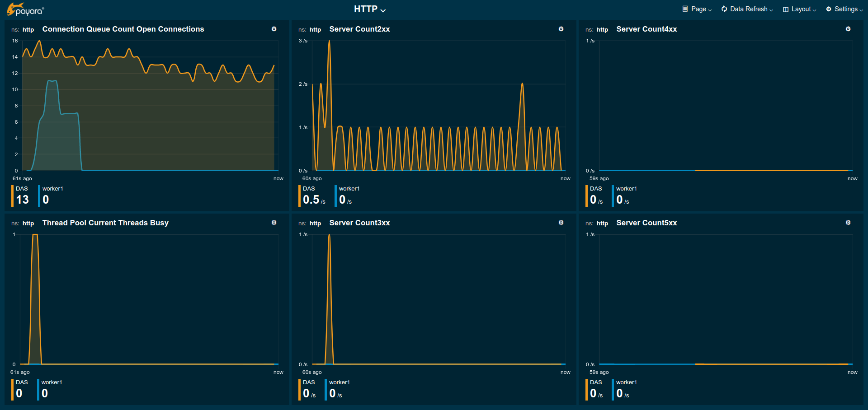
Task: Open the Data Refresh menu
Action: (x=747, y=9)
